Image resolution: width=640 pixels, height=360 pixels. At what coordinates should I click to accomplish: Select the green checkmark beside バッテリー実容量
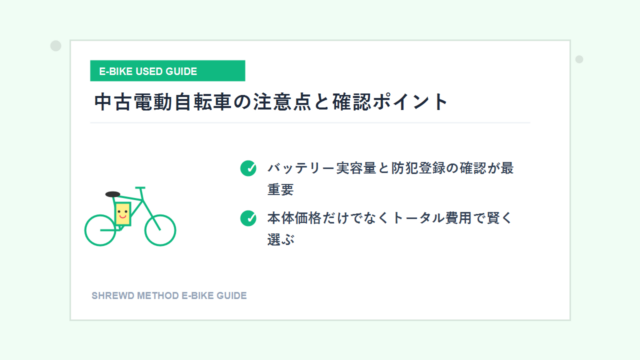[x=248, y=168]
